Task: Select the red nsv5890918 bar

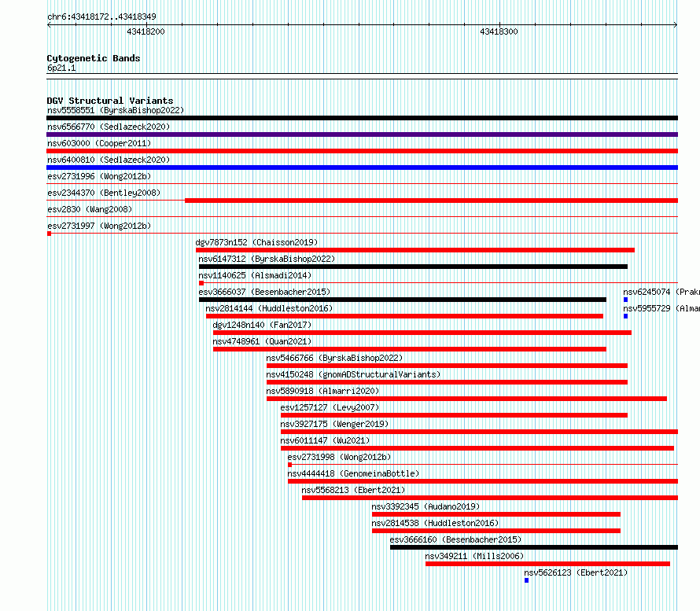Action: click(466, 399)
